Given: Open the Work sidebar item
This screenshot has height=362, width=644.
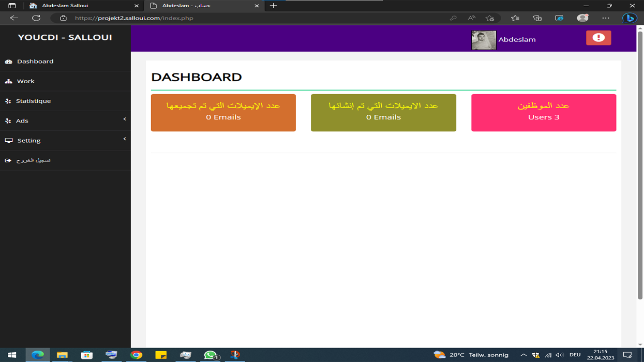Looking at the screenshot, I should click(x=65, y=81).
